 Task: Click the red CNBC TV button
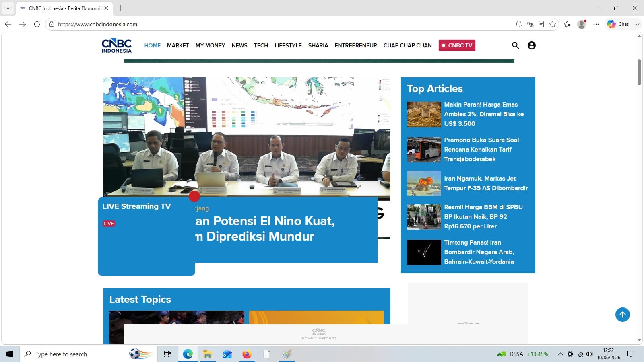tap(457, 45)
